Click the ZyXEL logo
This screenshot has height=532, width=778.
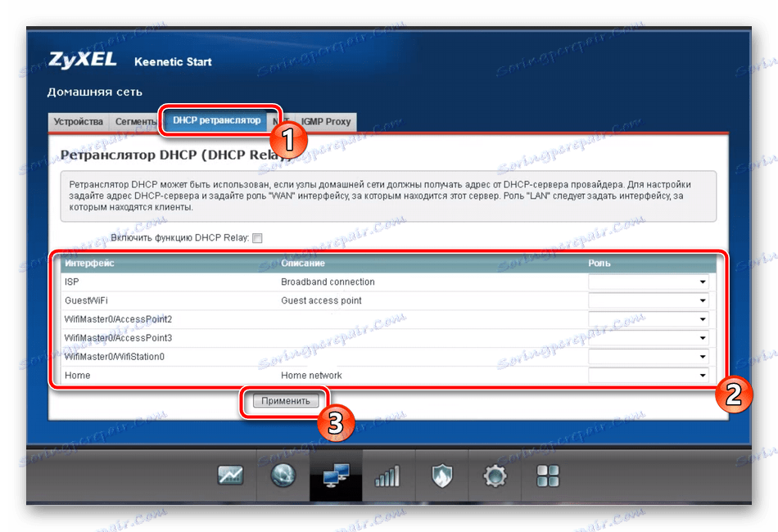tap(83, 60)
